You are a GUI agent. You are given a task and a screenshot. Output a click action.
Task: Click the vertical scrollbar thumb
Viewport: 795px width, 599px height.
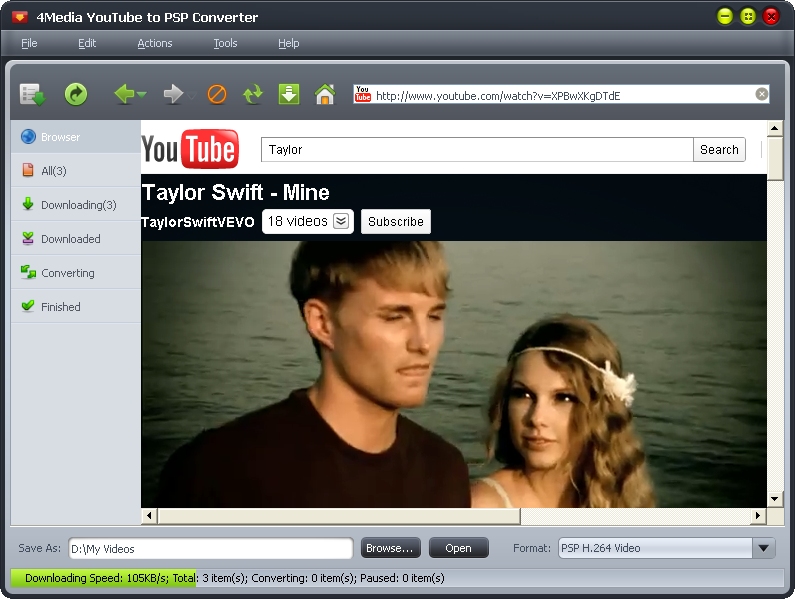(x=775, y=158)
